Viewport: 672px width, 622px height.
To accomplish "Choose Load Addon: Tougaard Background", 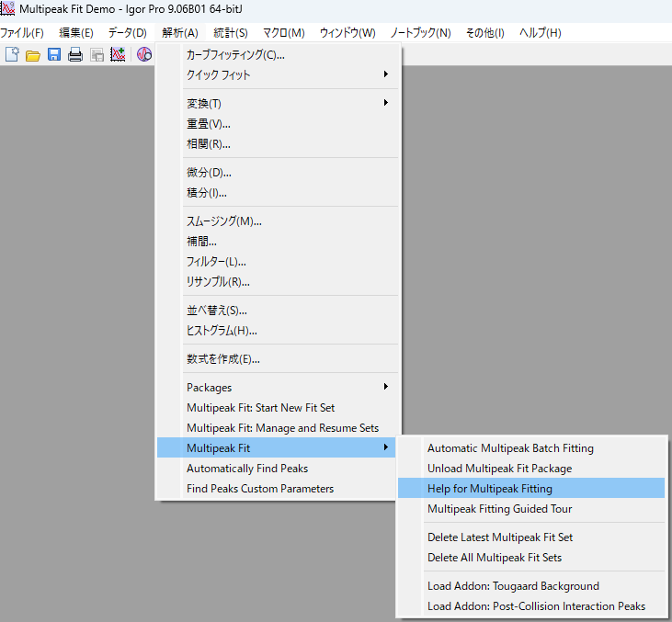I will pyautogui.click(x=531, y=585).
